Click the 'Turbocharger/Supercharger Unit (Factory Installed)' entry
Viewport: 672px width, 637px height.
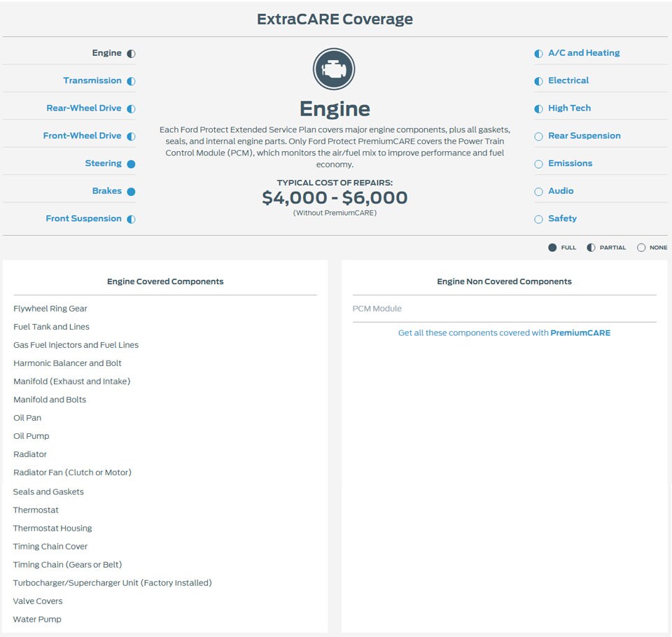(x=112, y=583)
